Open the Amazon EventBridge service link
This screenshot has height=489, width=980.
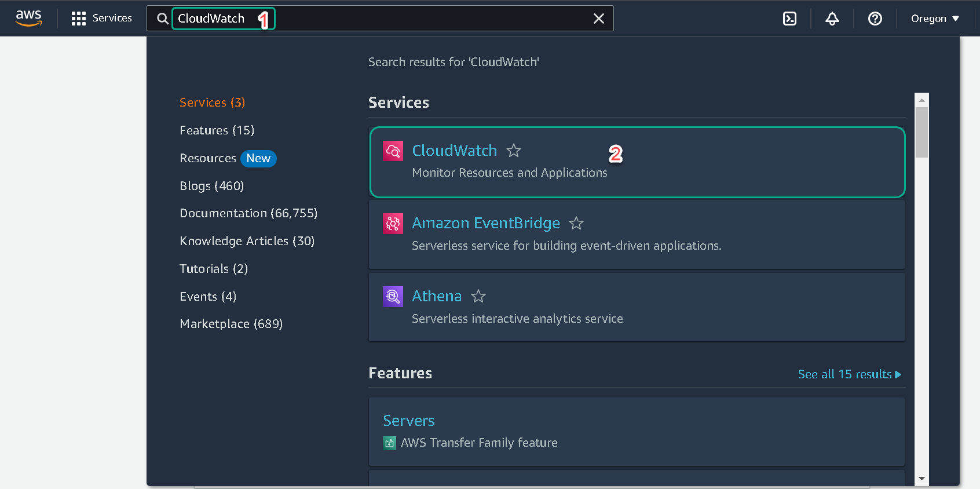tap(486, 223)
